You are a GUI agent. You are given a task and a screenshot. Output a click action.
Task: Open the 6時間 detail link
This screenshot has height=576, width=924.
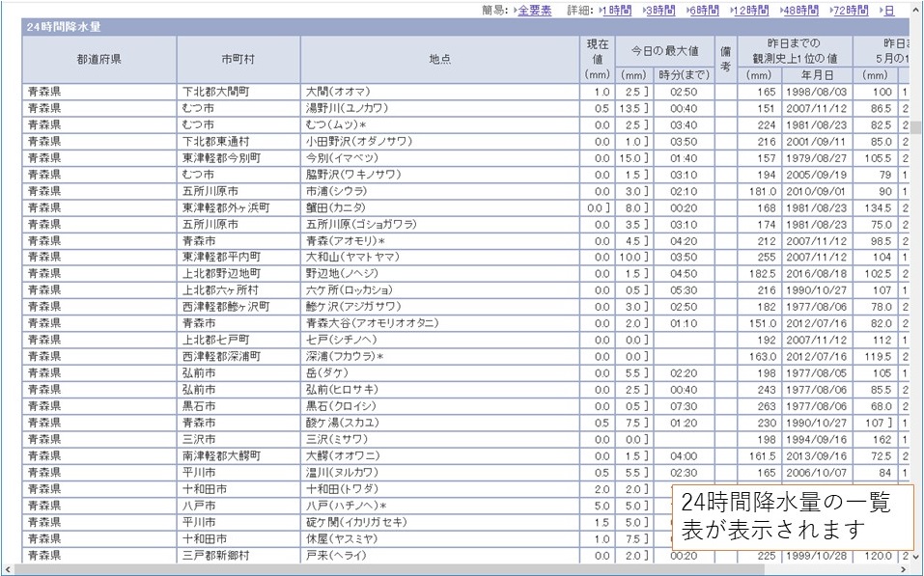click(x=704, y=10)
